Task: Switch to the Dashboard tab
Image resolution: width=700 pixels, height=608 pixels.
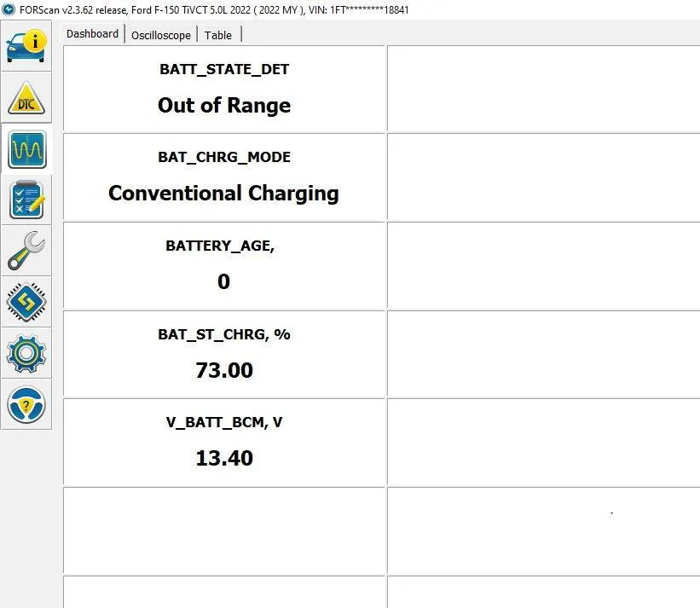Action: coord(93,34)
